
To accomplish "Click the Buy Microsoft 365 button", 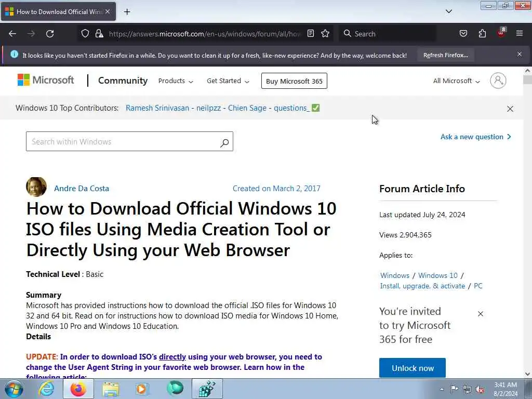I will [x=294, y=81].
